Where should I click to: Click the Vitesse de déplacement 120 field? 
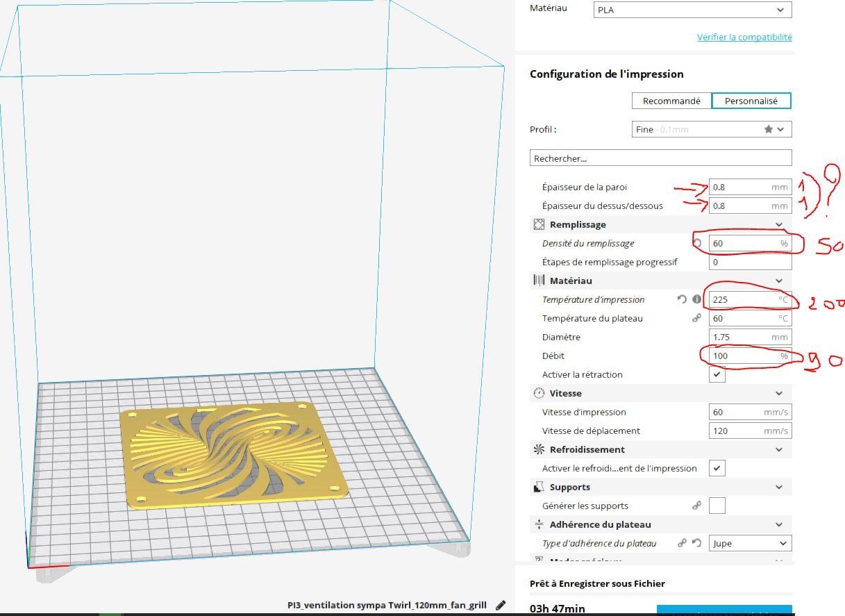pyautogui.click(x=751, y=431)
